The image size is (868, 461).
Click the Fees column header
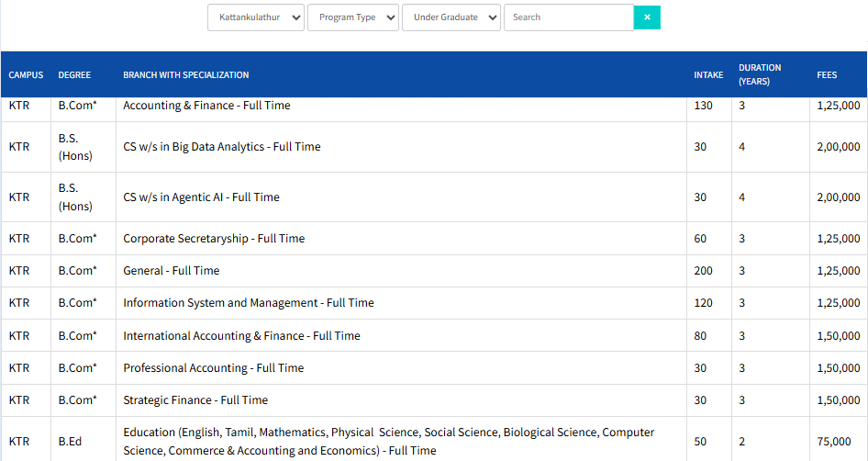click(x=827, y=75)
